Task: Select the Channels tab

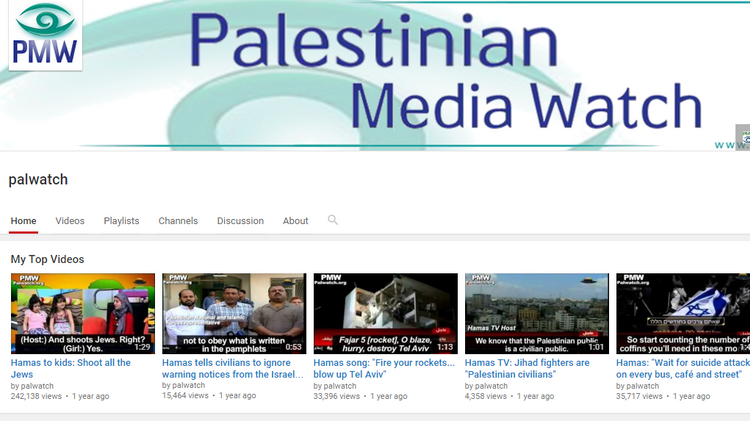Action: [178, 221]
